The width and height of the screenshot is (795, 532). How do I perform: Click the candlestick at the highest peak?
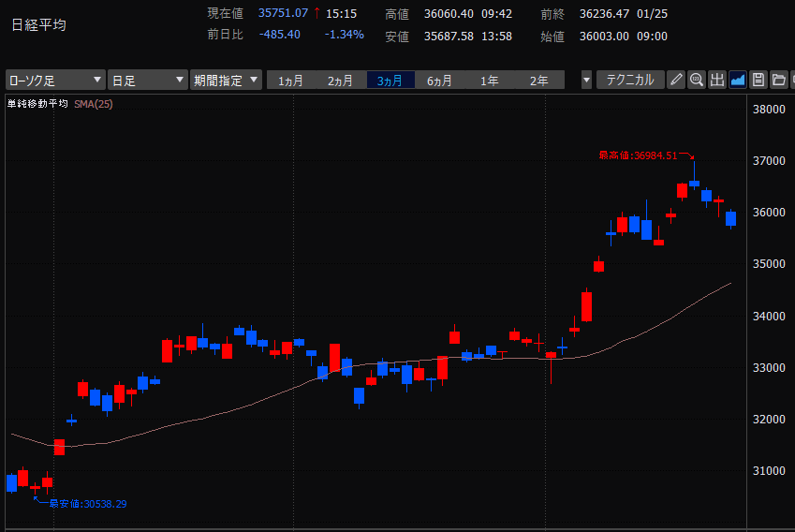pos(694,183)
